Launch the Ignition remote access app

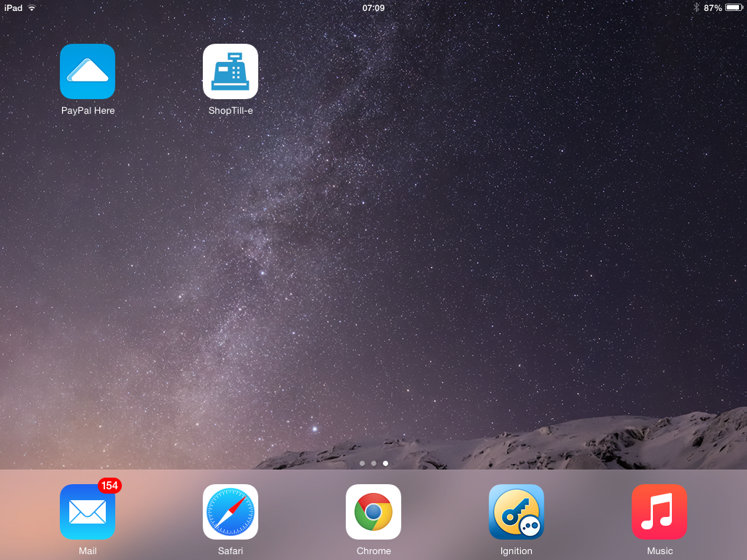[516, 512]
